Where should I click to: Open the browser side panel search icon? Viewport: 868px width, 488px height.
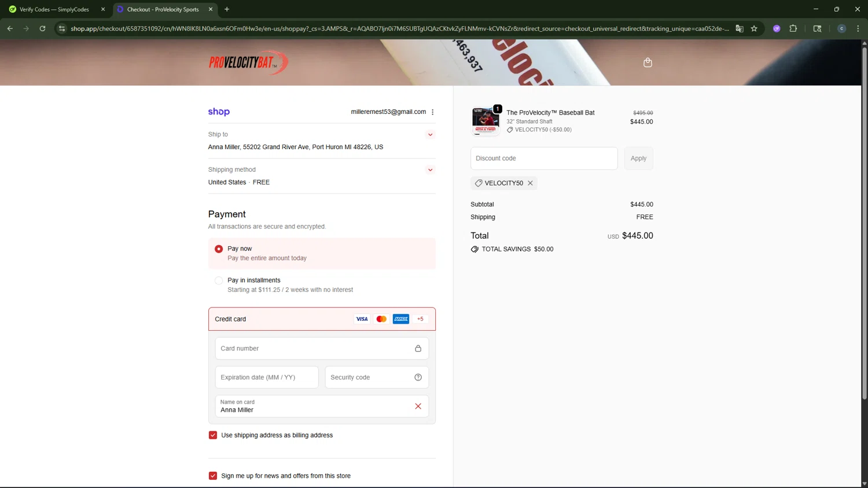pos(817,28)
